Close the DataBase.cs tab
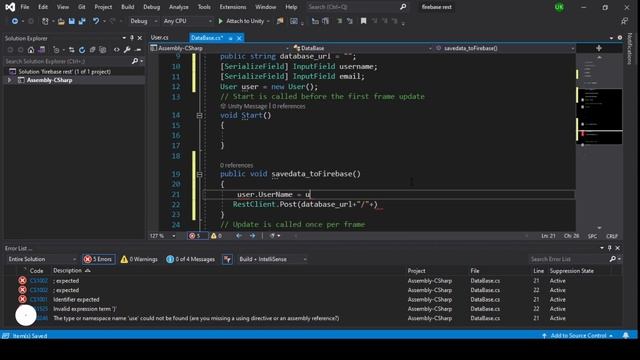The width and height of the screenshot is (640, 360). pyautogui.click(x=239, y=38)
